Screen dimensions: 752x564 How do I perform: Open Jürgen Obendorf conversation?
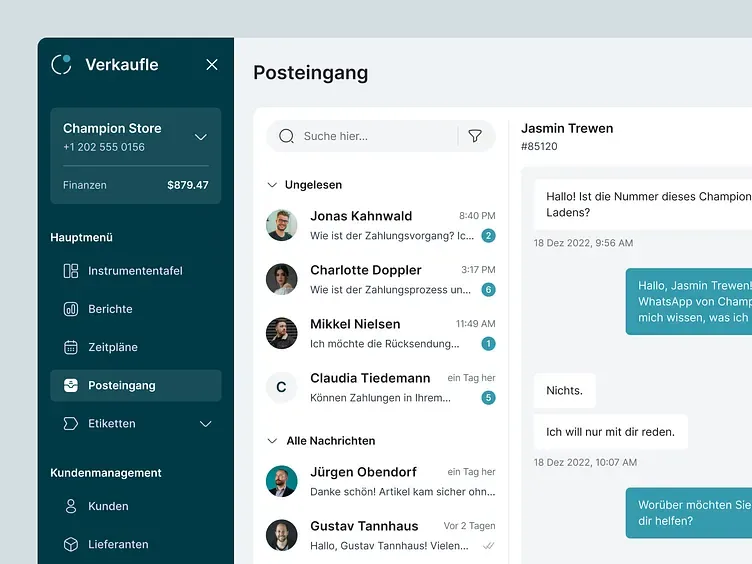tap(381, 482)
